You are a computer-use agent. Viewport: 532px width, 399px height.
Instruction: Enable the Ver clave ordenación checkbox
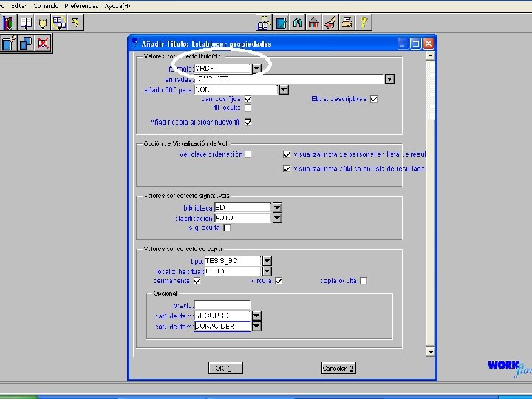(x=248, y=154)
